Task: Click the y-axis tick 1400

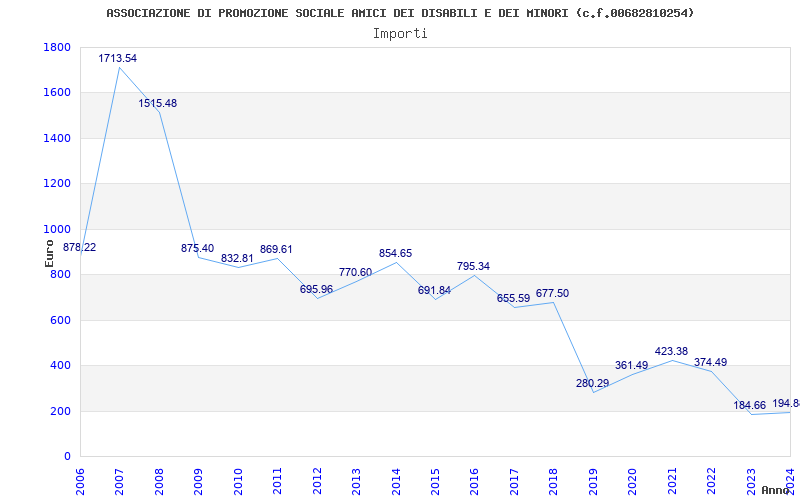Action: point(57,138)
